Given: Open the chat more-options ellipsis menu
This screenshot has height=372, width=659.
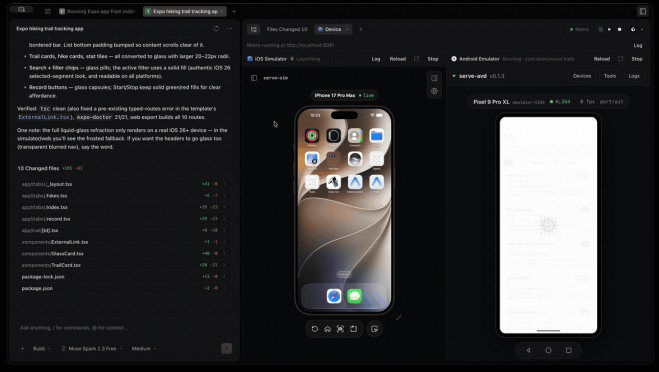Looking at the screenshot, I should [x=229, y=29].
